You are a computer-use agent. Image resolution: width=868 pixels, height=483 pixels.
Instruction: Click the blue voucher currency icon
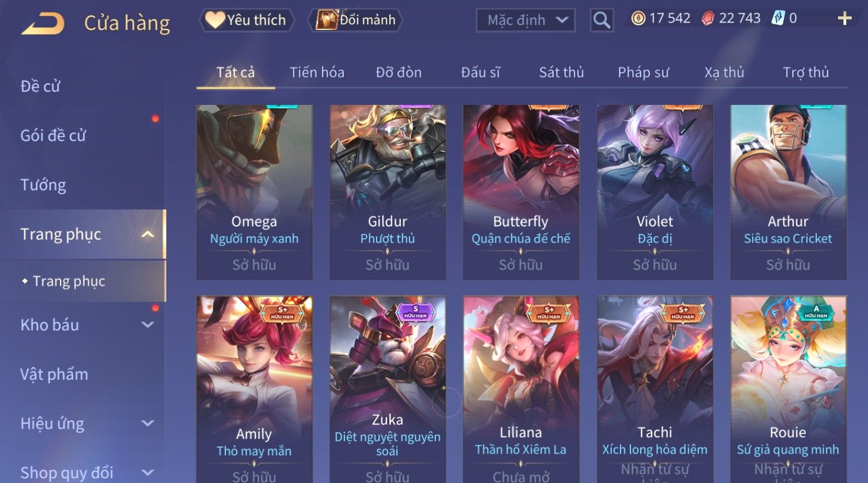778,18
